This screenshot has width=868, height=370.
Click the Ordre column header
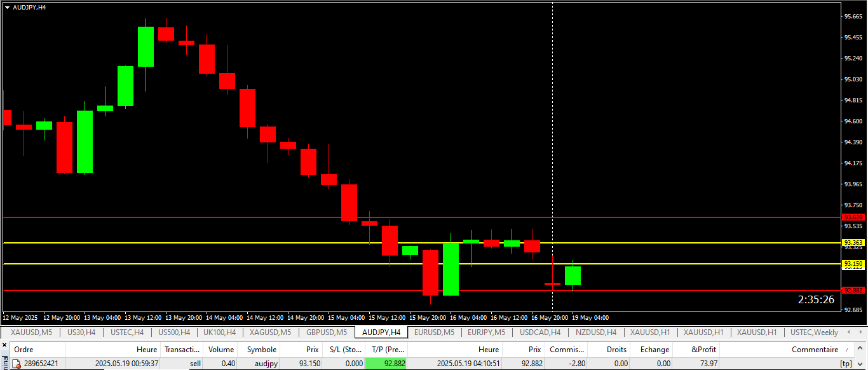(24, 349)
